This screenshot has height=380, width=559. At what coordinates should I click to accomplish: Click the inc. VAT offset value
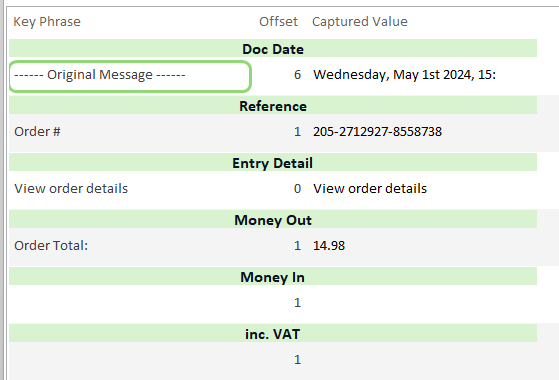pos(297,360)
